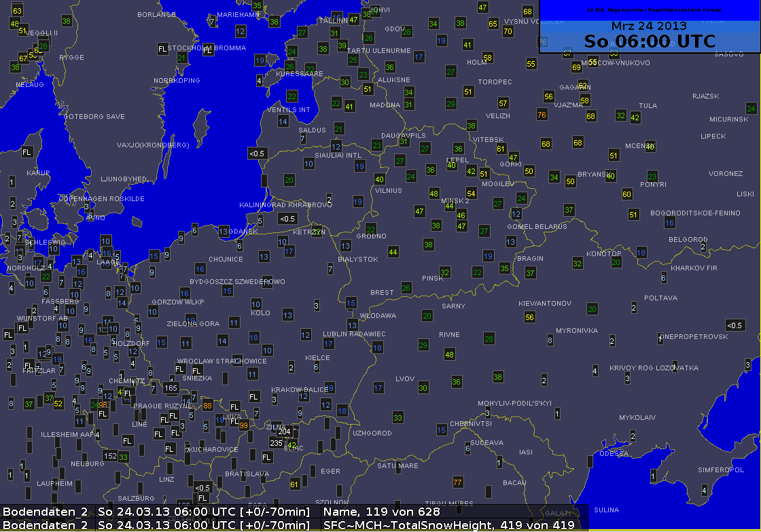Select the 165 snow value near Sniezka
This screenshot has height=532, width=761.
coord(171,388)
